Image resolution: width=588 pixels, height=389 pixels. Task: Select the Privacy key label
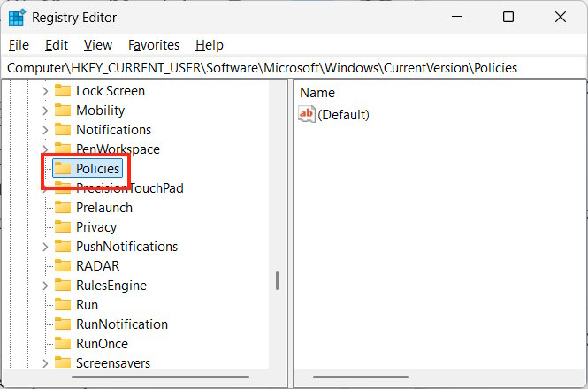[x=96, y=227]
